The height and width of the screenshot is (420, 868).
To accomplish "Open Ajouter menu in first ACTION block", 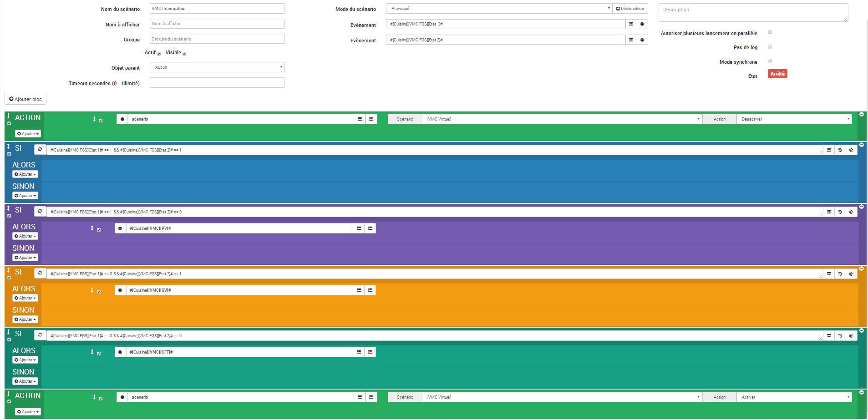I will click(x=28, y=134).
